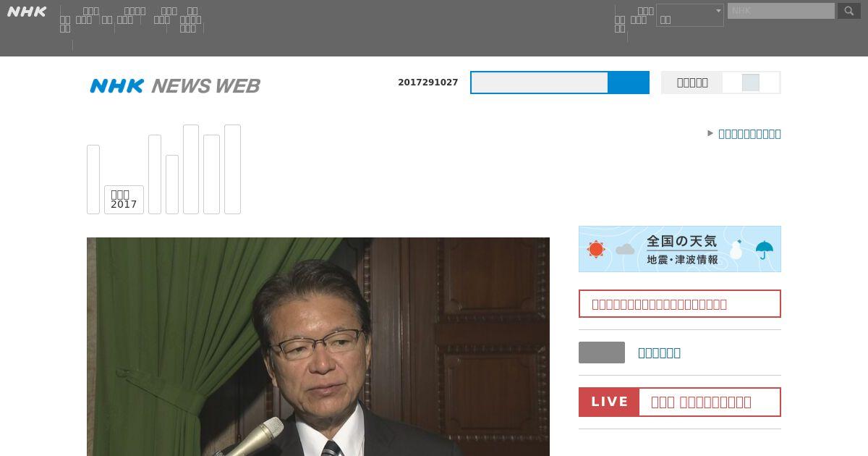Open the red-bordered notice link

[680, 304]
